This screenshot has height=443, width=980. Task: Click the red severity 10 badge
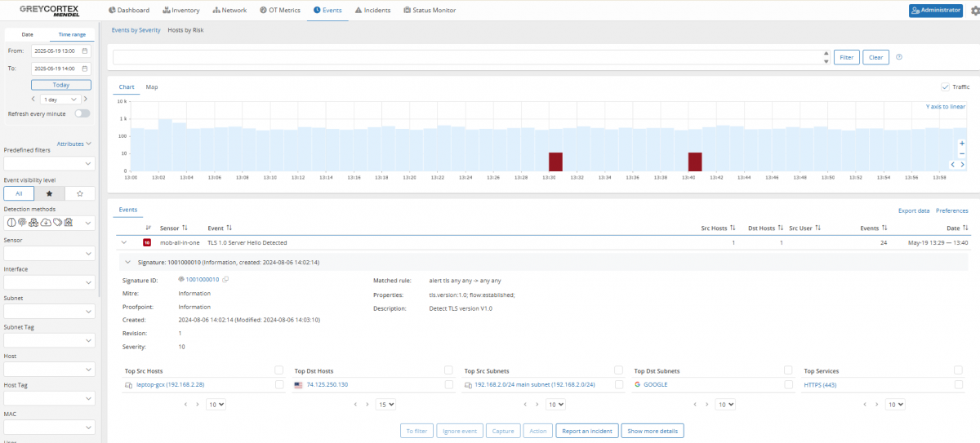tap(147, 242)
